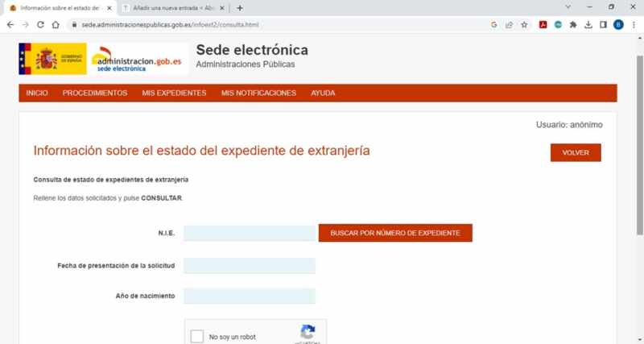Open the Chrome profile avatar
The image size is (644, 344).
coord(618,25)
